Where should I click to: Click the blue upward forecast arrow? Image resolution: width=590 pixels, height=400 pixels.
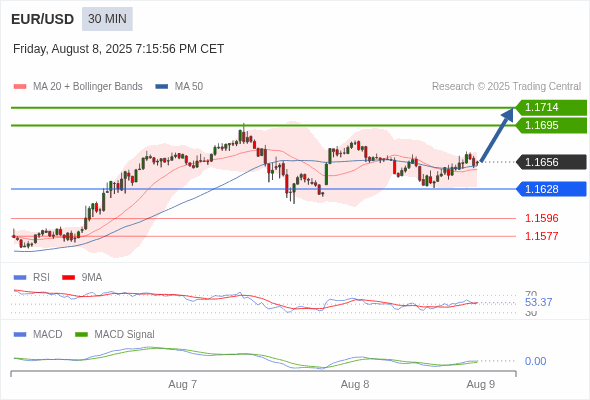497,135
